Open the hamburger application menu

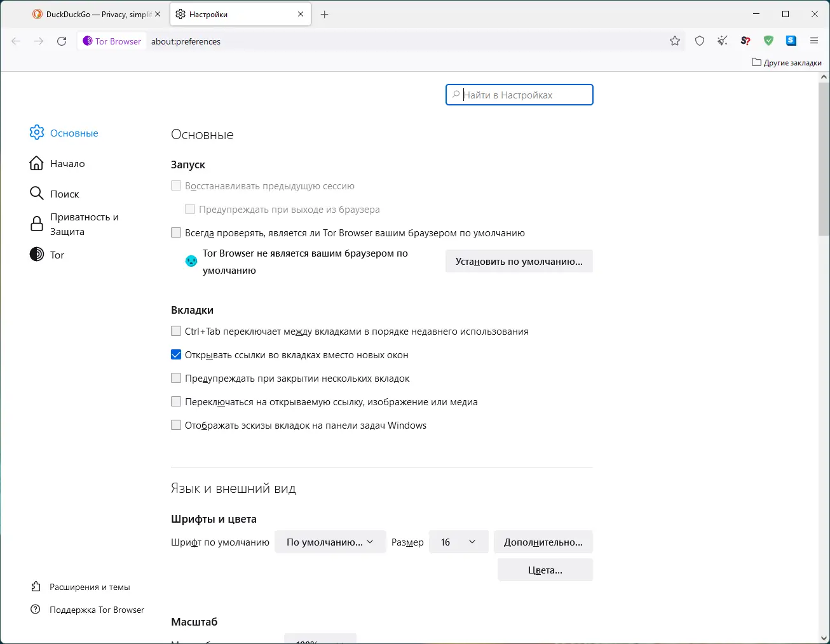tap(814, 41)
